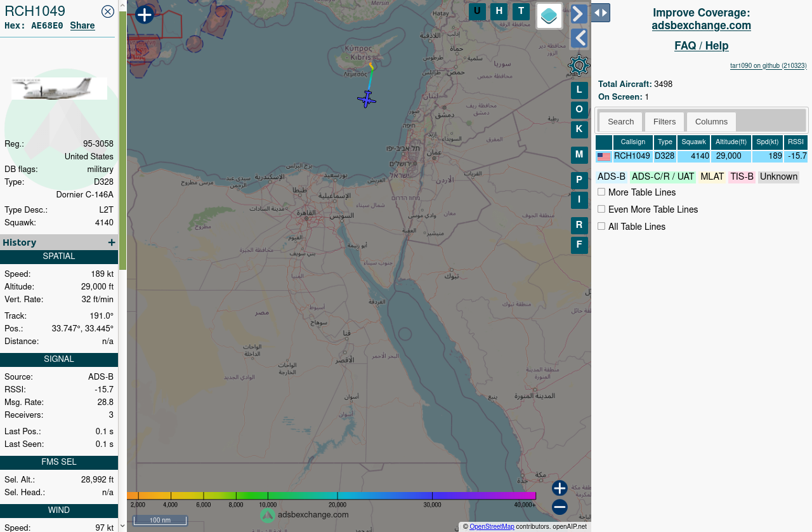The width and height of the screenshot is (812, 532).
Task: Click the MLAT legend label
Action: pos(712,177)
